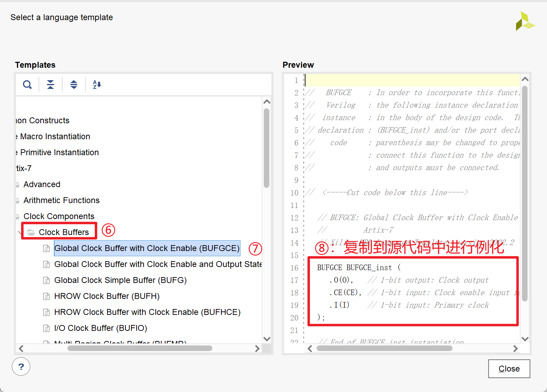547x392 pixels.
Task: Click line number 16 in preview gutter
Action: pos(294,268)
